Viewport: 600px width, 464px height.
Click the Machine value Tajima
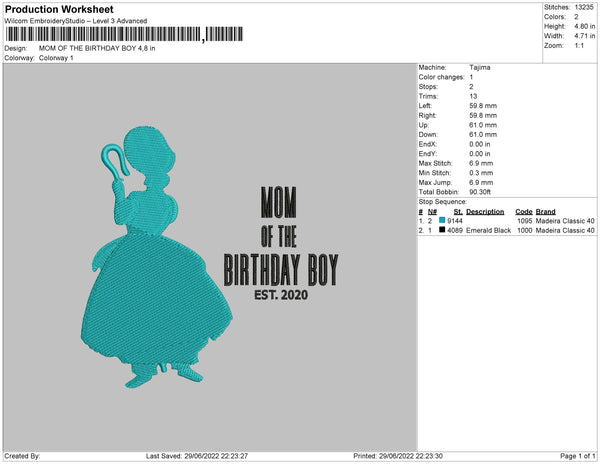tap(479, 67)
